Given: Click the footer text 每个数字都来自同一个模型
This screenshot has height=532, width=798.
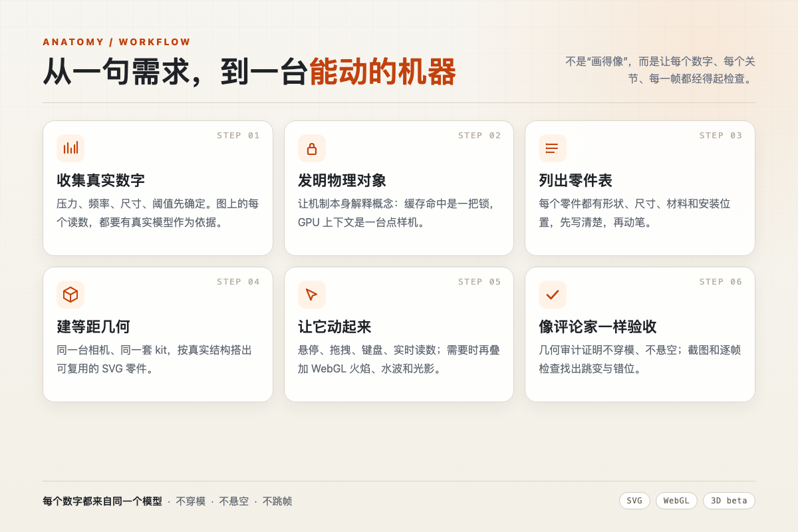Looking at the screenshot, I should click(102, 501).
